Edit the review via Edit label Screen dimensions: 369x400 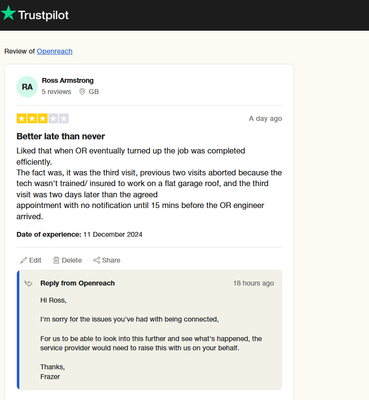pos(35,260)
